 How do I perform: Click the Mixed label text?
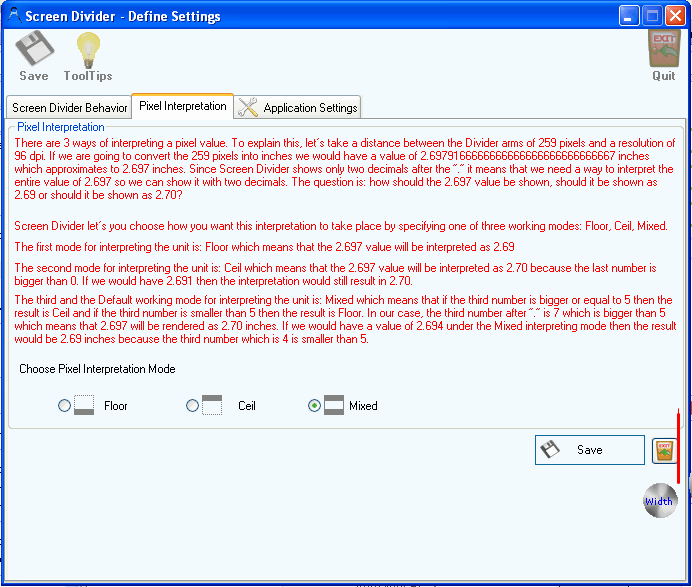click(363, 406)
